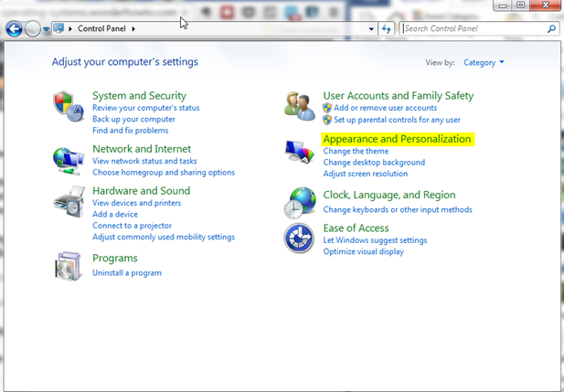
Task: Click the Programs disc box icon
Action: (68, 267)
